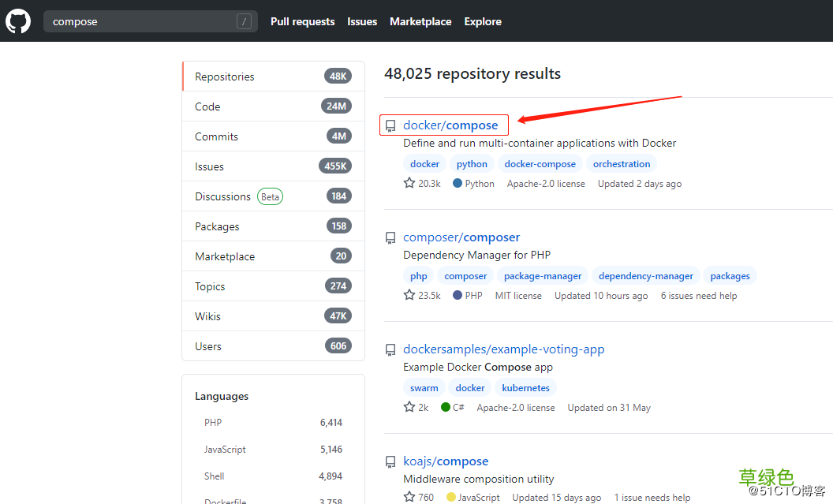Select the Marketplace filter with 20 results

[x=274, y=256]
